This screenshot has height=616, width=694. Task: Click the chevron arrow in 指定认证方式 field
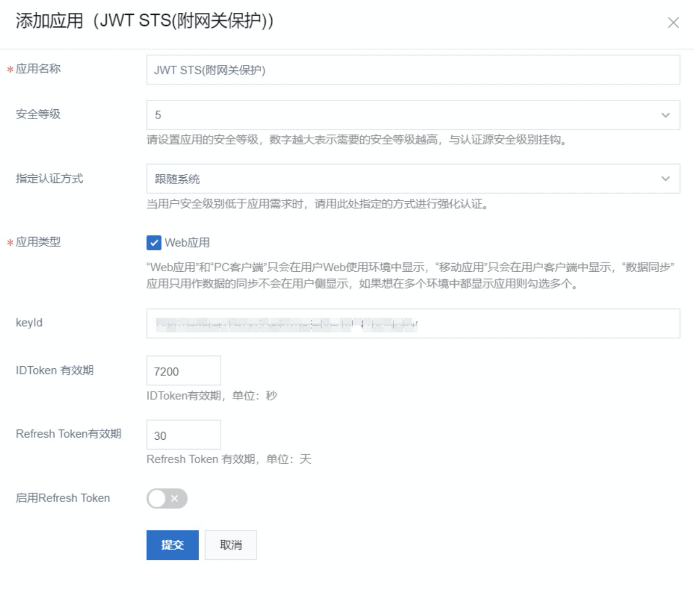(665, 179)
